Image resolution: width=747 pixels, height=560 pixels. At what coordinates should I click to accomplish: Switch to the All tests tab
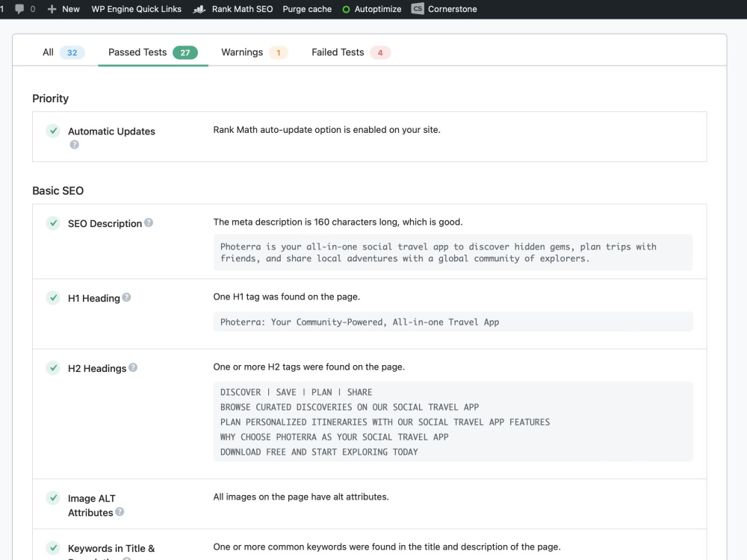(x=63, y=52)
